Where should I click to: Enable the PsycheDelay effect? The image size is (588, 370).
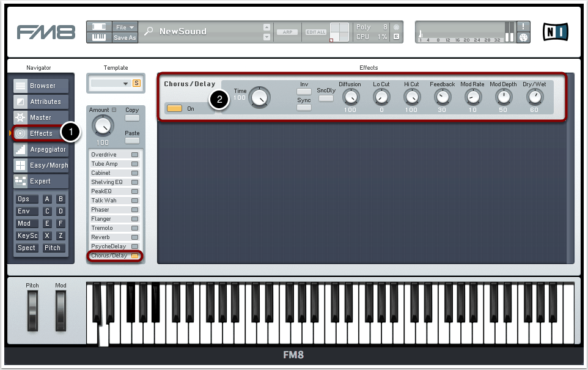(x=134, y=246)
